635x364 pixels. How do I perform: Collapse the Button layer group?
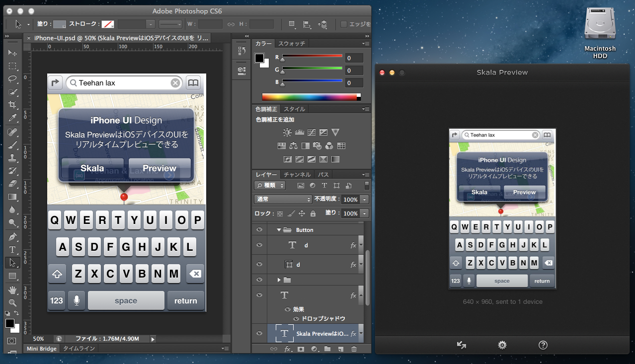pos(279,230)
